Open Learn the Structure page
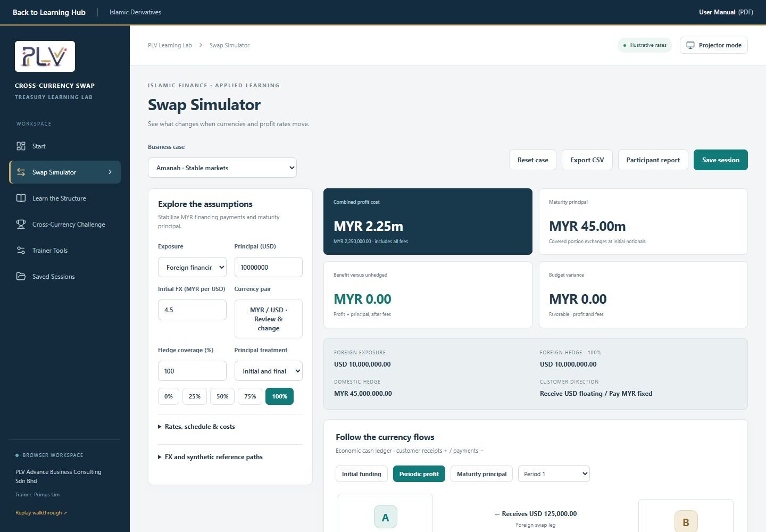The width and height of the screenshot is (766, 532). pyautogui.click(x=65, y=198)
